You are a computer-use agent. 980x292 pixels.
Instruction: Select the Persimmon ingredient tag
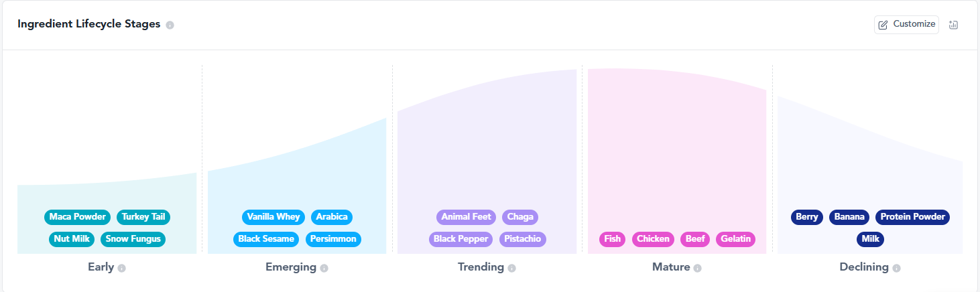pyautogui.click(x=333, y=239)
